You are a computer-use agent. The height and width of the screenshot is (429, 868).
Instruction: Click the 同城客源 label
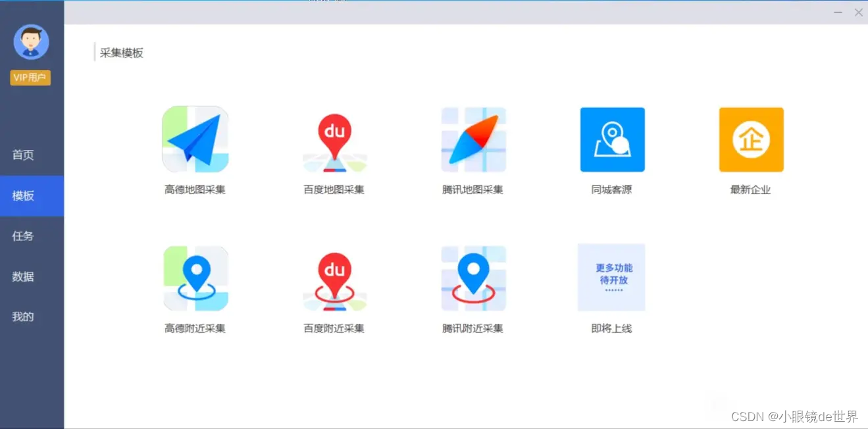click(611, 189)
